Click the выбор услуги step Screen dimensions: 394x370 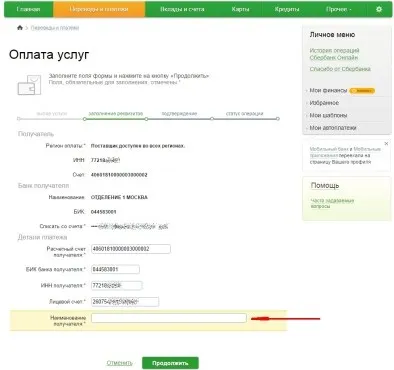(52, 114)
